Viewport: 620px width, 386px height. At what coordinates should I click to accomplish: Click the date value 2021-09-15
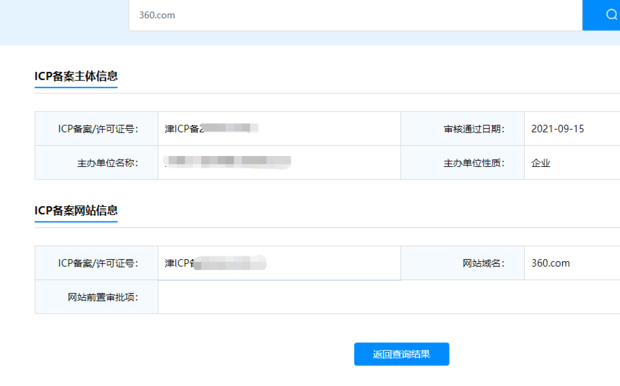[x=558, y=129]
